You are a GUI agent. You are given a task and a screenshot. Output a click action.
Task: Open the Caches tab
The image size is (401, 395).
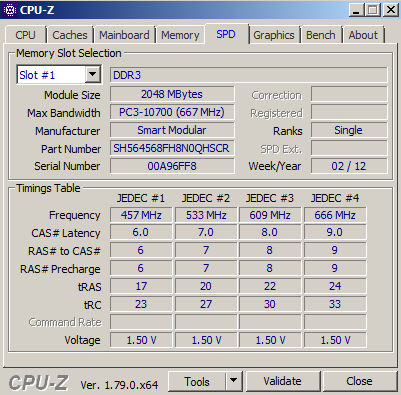[x=70, y=35]
